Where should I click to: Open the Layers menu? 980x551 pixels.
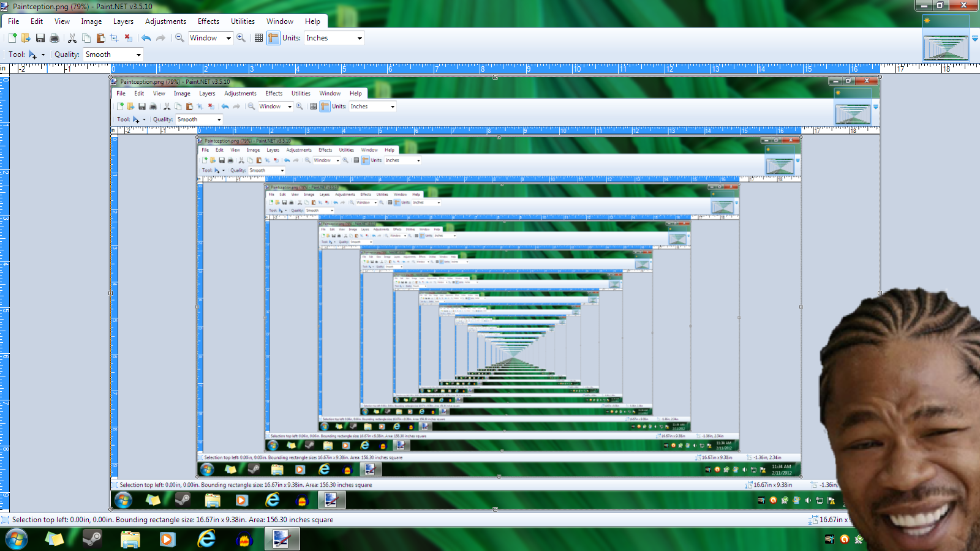pyautogui.click(x=123, y=21)
